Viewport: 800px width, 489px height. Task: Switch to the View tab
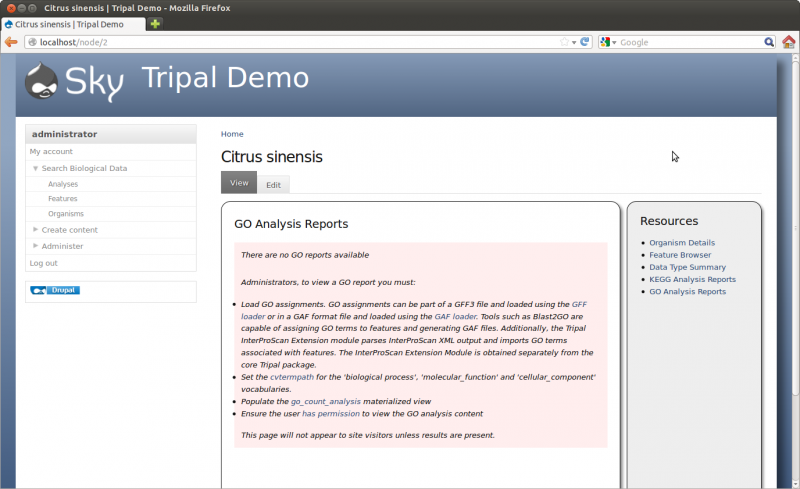coord(239,183)
